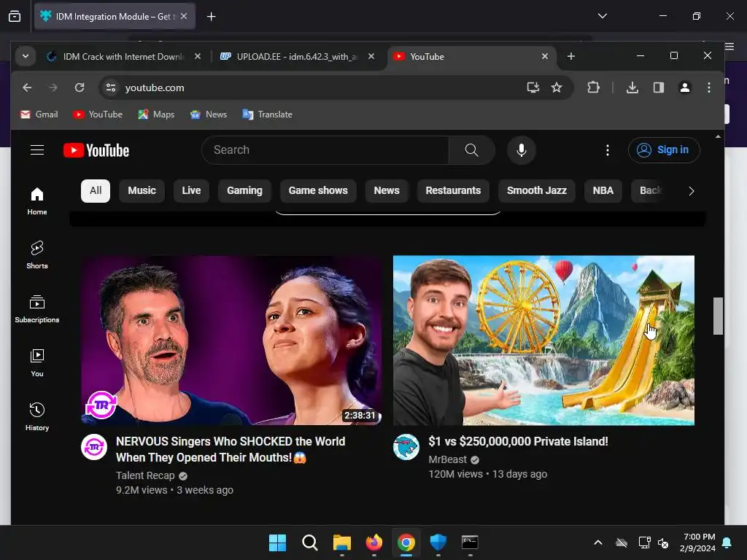747x560 pixels.
Task: Go back with browser back arrow
Action: point(27,87)
